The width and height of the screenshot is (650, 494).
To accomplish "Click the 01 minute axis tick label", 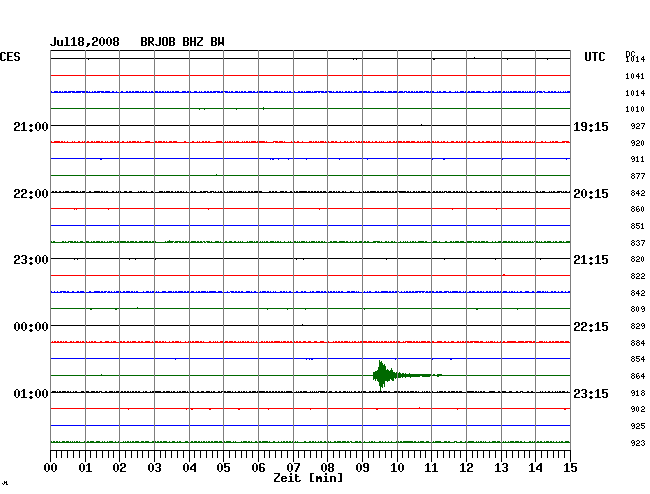I will click(x=85, y=468).
